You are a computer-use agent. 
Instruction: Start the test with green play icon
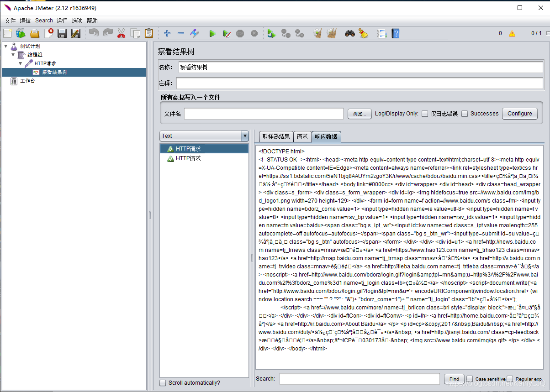[212, 33]
